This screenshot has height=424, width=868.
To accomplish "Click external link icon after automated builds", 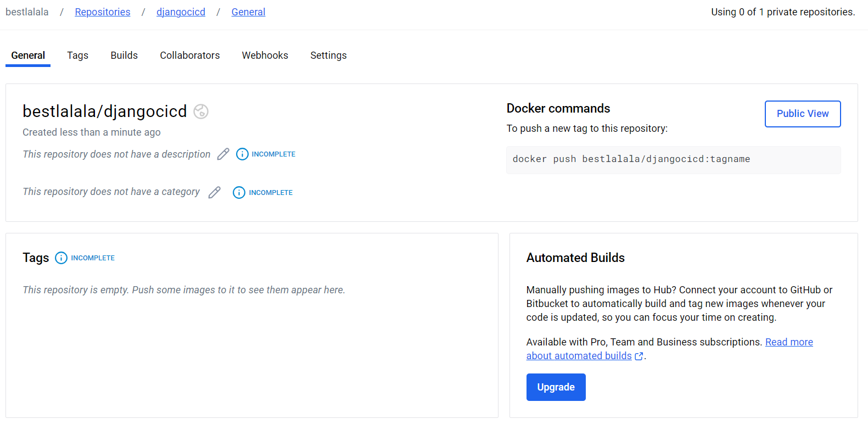I will [x=639, y=356].
